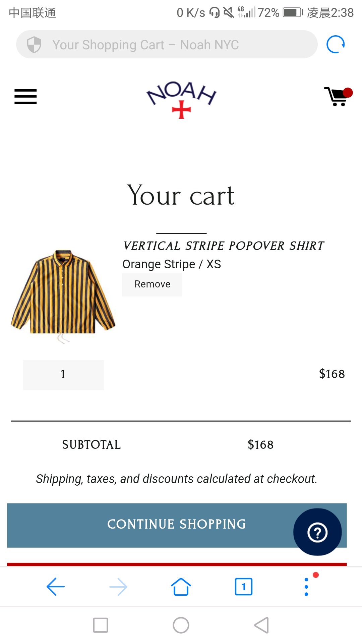362x644 pixels.
Task: Open the hamburger navigation menu
Action: click(x=25, y=97)
